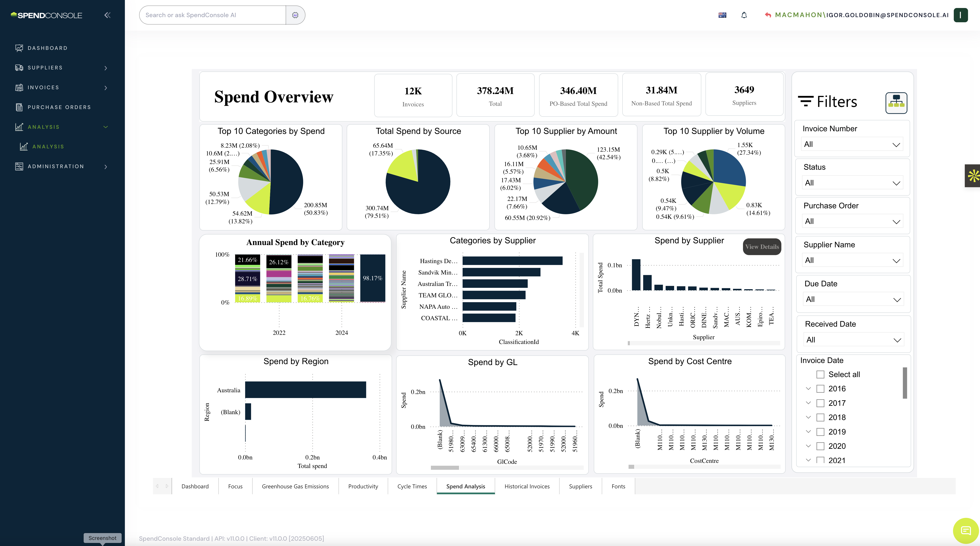This screenshot has width=980, height=546.
Task: Click the View Details button
Action: coord(762,247)
